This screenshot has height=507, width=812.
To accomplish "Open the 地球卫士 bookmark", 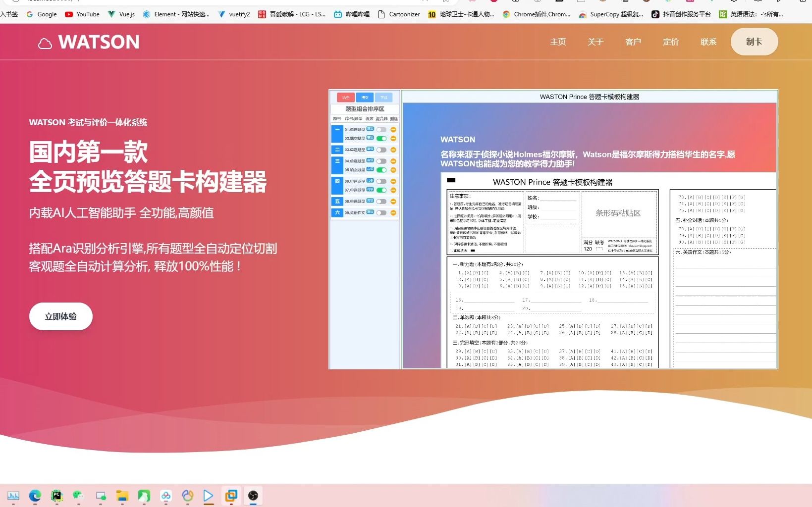I will [x=461, y=14].
